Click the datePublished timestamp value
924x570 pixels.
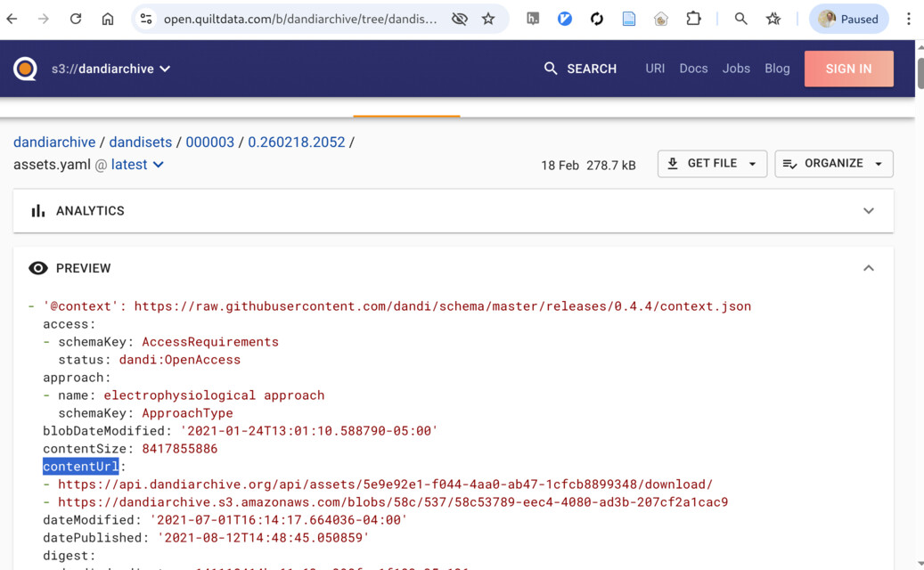[264, 538]
